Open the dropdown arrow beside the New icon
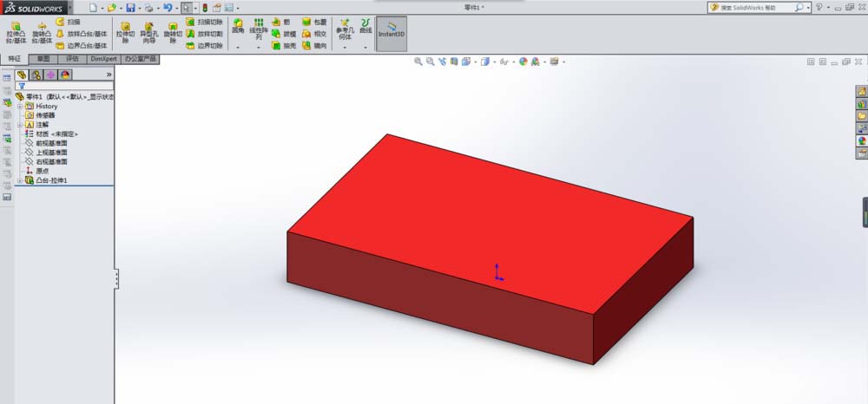The width and height of the screenshot is (868, 404). pos(102,9)
